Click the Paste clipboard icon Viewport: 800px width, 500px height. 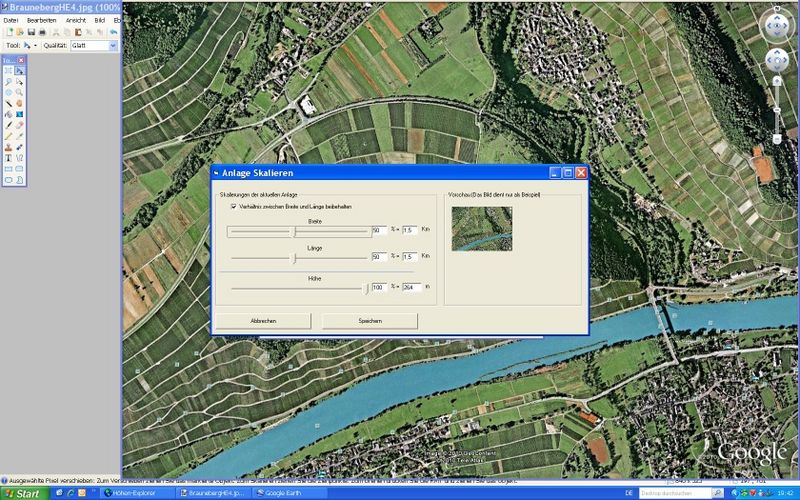(x=78, y=32)
